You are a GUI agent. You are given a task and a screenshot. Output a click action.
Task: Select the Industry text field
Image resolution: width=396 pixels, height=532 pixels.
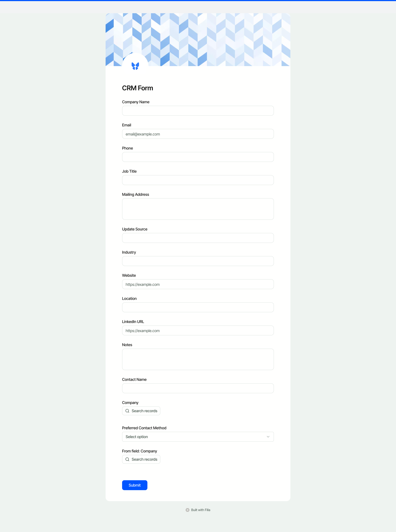(198, 261)
